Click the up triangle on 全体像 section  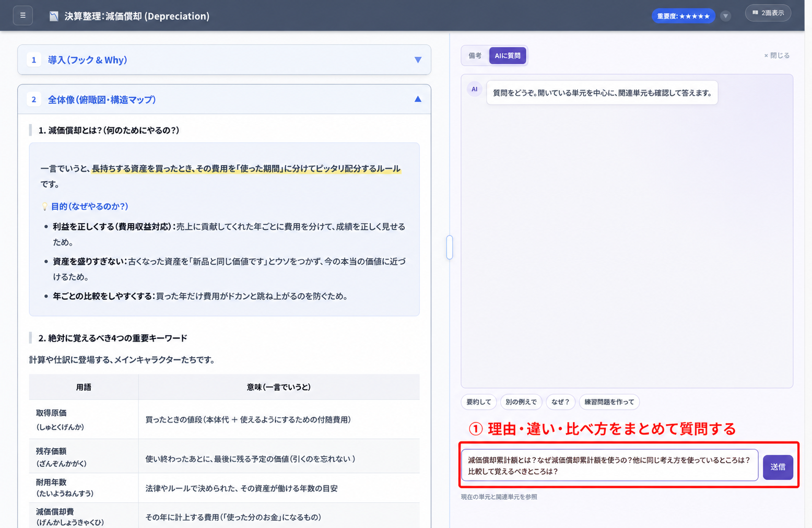[x=418, y=99]
